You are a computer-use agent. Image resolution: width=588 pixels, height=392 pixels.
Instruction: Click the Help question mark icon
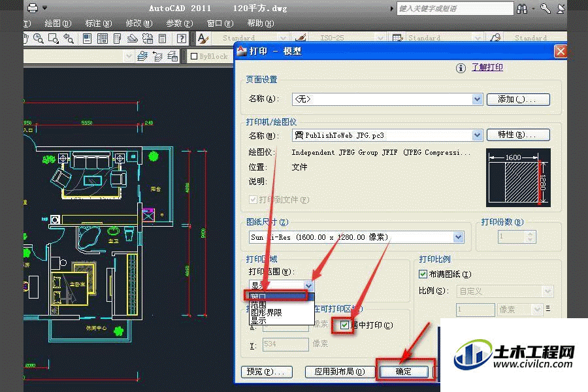[x=182, y=39]
